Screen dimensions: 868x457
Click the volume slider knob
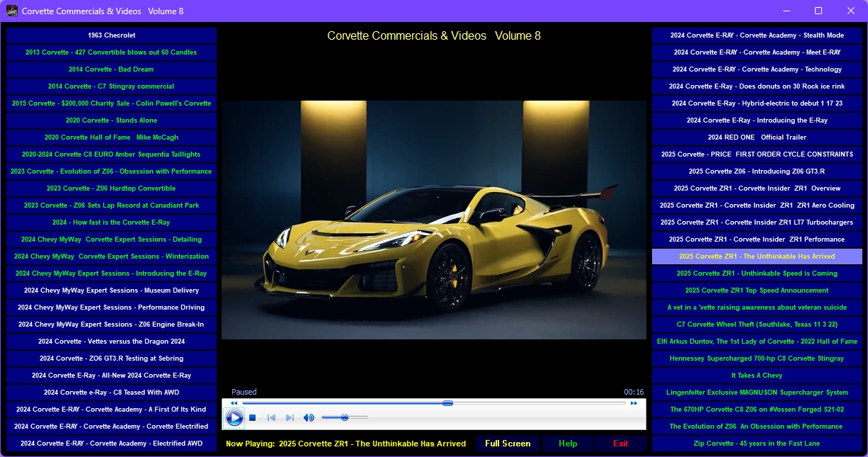(x=345, y=418)
